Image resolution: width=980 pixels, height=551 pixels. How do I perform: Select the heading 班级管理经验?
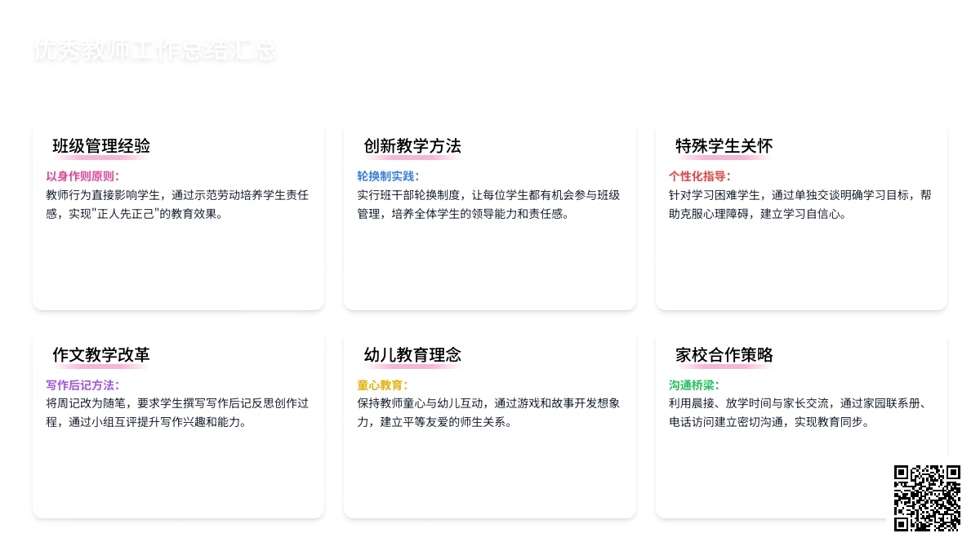click(101, 146)
